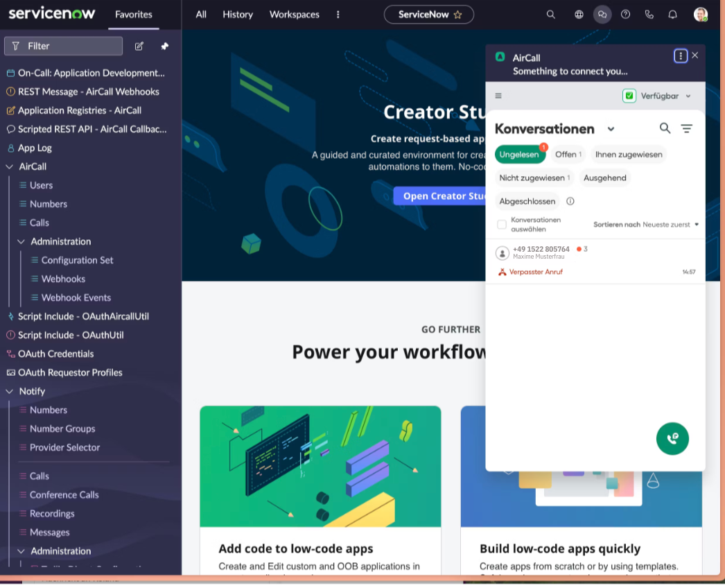Click the contact avatar for Maxime Musterfrau

pos(502,252)
